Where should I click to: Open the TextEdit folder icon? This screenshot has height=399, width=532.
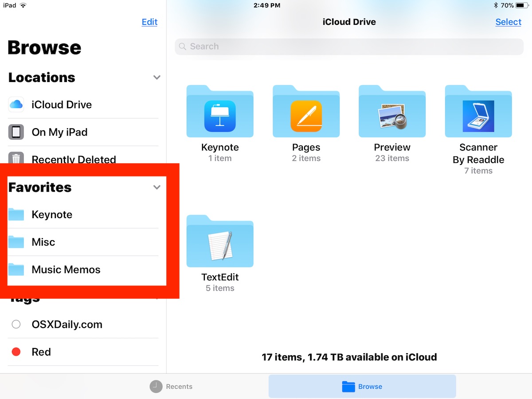point(220,241)
